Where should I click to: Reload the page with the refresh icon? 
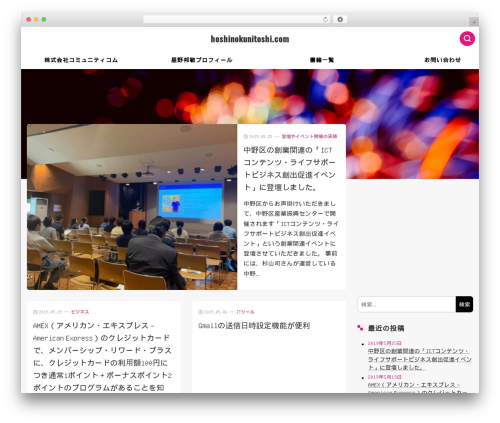(325, 20)
